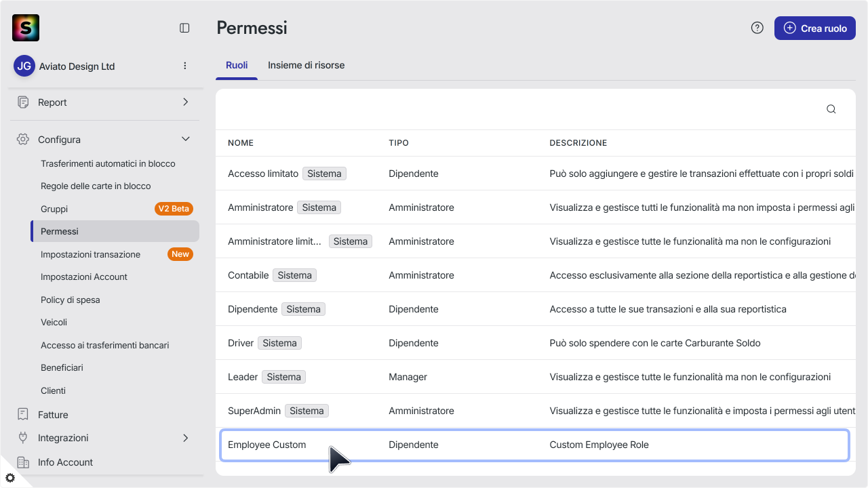Click the Soldo logo icon
This screenshot has height=488, width=868.
tap(26, 28)
